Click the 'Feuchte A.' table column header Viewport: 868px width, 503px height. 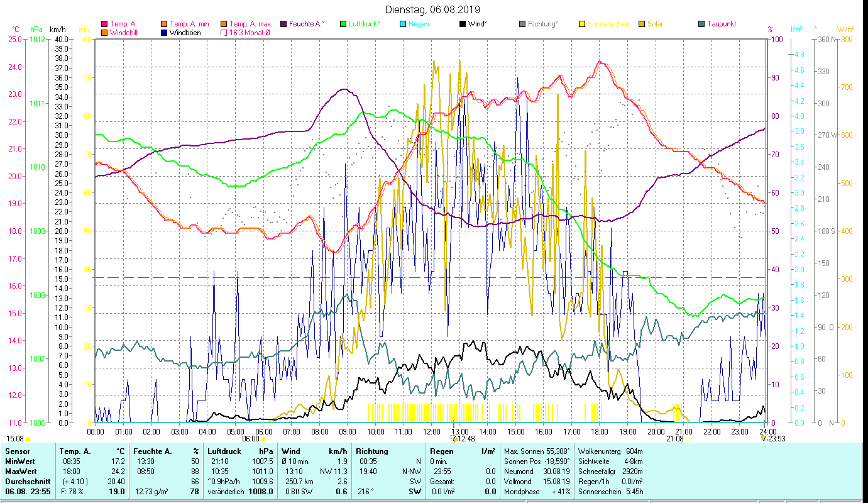(151, 451)
